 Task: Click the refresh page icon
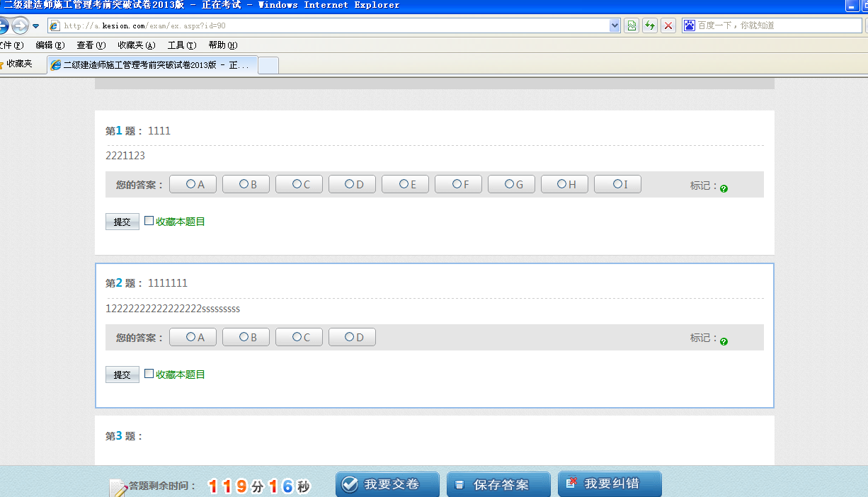point(650,25)
